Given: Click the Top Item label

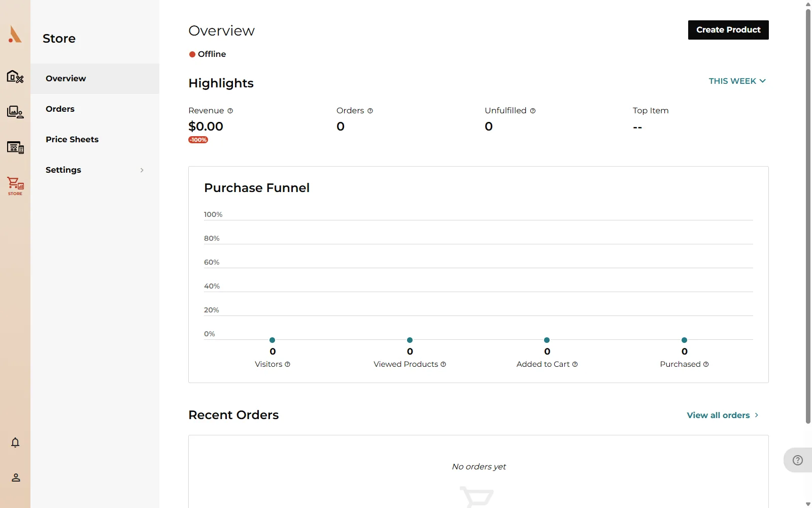Looking at the screenshot, I should tap(651, 111).
